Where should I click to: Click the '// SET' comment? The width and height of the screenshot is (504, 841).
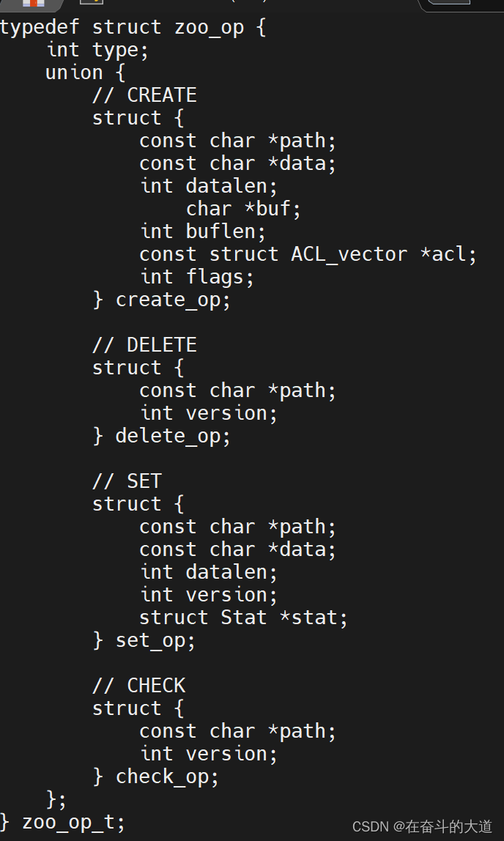(x=127, y=481)
